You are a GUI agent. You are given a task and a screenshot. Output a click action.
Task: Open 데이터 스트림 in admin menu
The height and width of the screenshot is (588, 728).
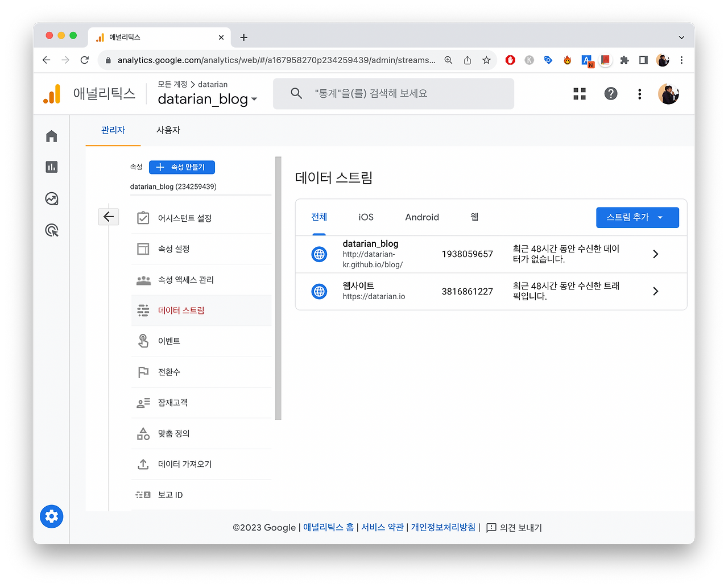(x=201, y=310)
